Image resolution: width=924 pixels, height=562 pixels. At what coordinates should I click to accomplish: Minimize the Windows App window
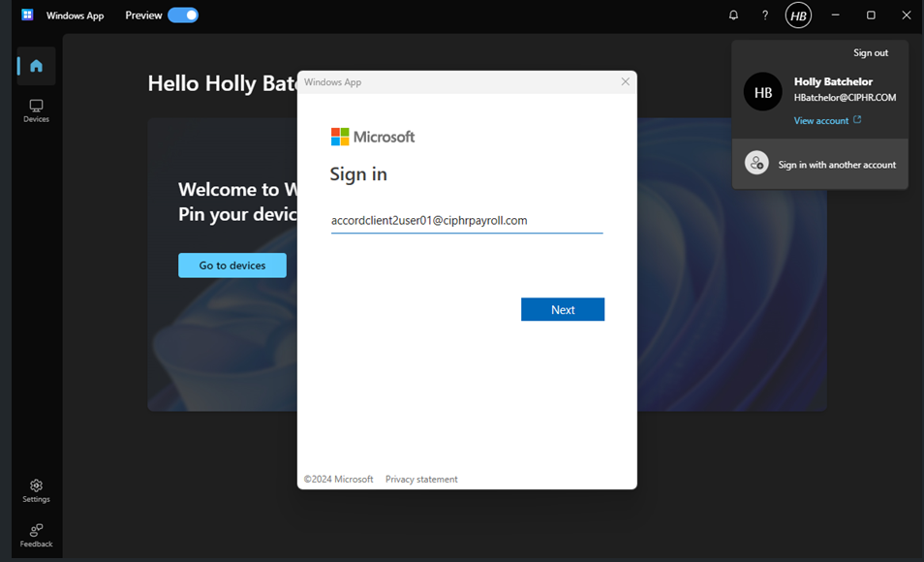pyautogui.click(x=835, y=16)
